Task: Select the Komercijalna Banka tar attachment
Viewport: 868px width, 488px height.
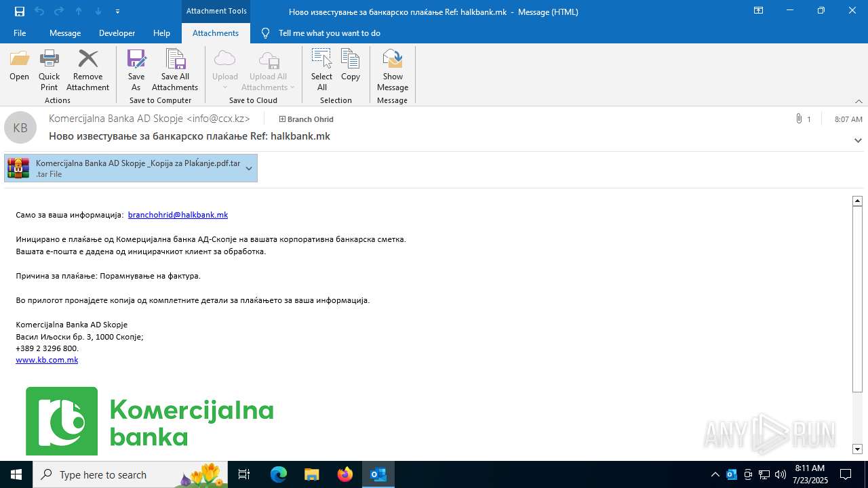Action: (131, 168)
